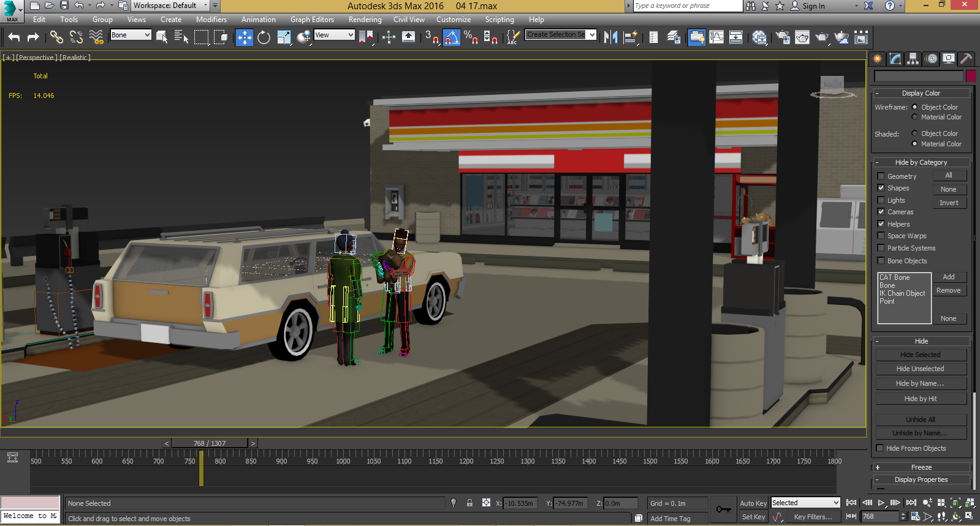
Task: Activate the Select and Rotate tool
Action: point(264,38)
